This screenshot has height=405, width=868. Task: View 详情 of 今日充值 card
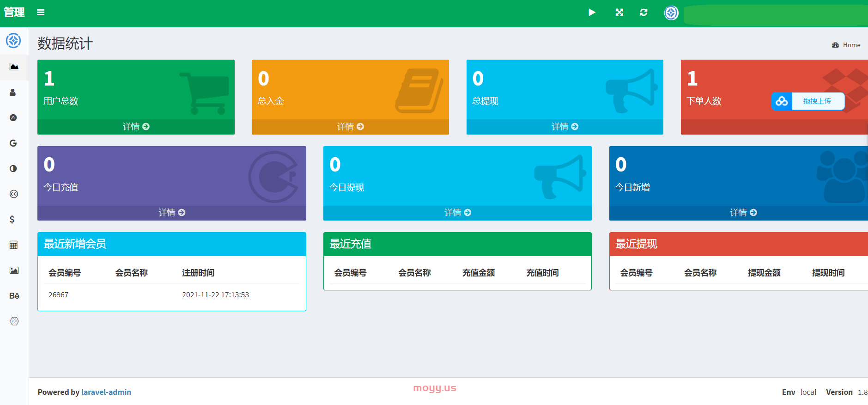171,213
